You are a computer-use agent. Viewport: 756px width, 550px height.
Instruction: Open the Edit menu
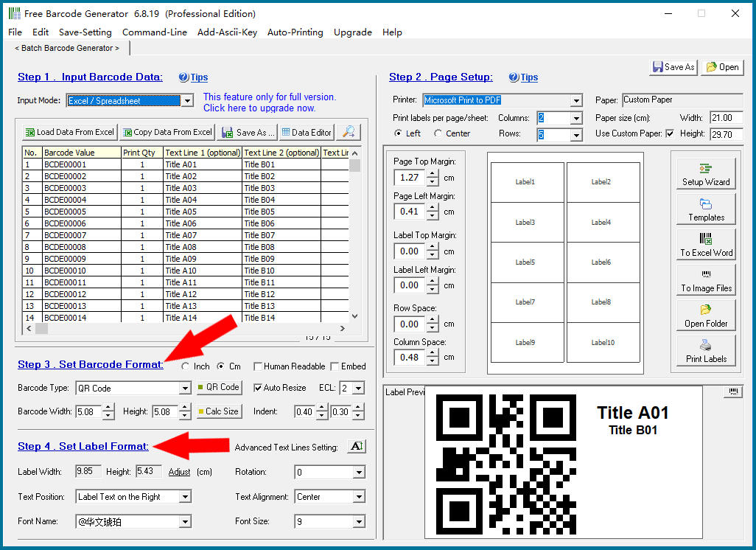click(41, 32)
